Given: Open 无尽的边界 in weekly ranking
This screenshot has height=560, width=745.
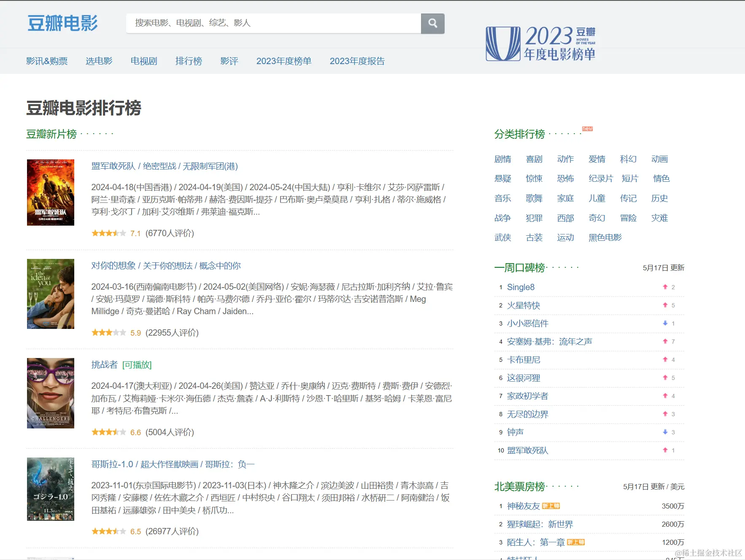Looking at the screenshot, I should point(528,414).
